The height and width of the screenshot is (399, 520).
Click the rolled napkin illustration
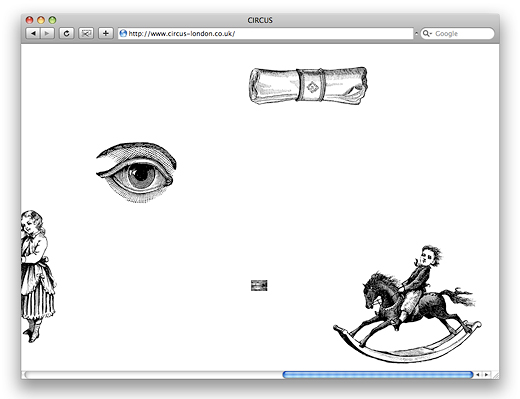pos(308,86)
